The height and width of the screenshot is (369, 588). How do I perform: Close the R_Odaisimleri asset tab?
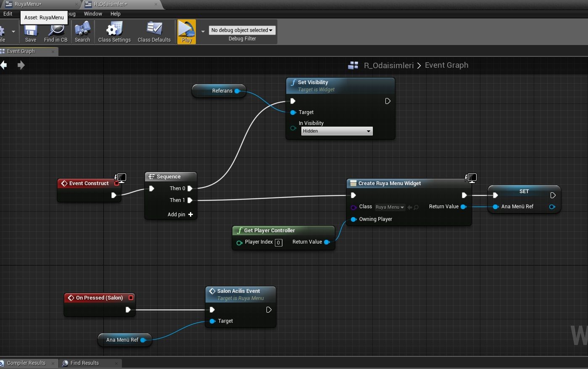tap(156, 4)
